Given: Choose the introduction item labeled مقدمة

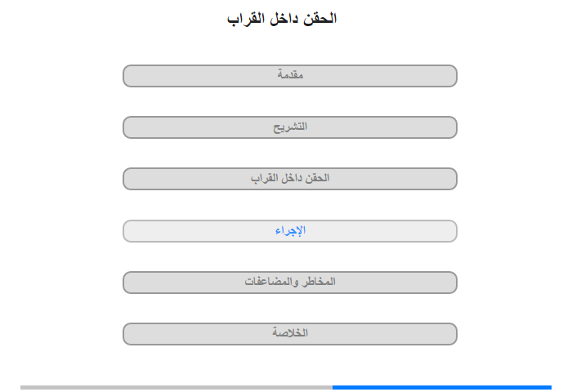Looking at the screenshot, I should [x=290, y=74].
